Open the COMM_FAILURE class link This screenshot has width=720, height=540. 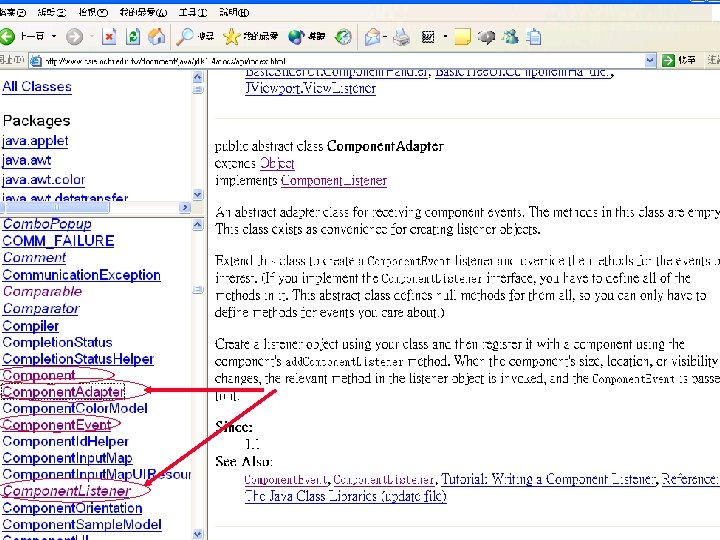58,241
